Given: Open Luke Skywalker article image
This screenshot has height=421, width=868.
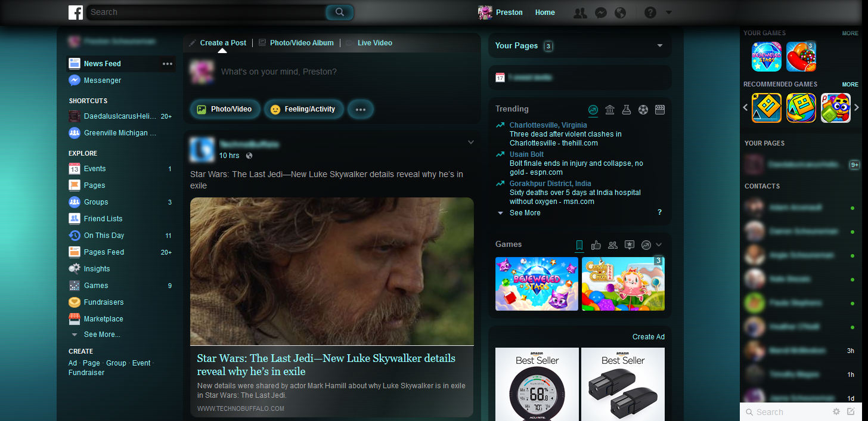Looking at the screenshot, I should pyautogui.click(x=332, y=271).
